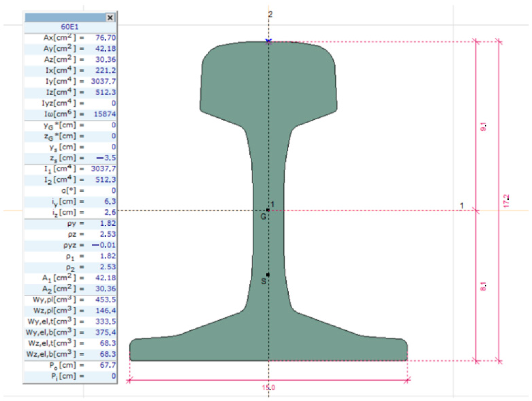532x401 pixels.
Task: Click the 8.1 lower height dimension
Action: pyautogui.click(x=483, y=287)
